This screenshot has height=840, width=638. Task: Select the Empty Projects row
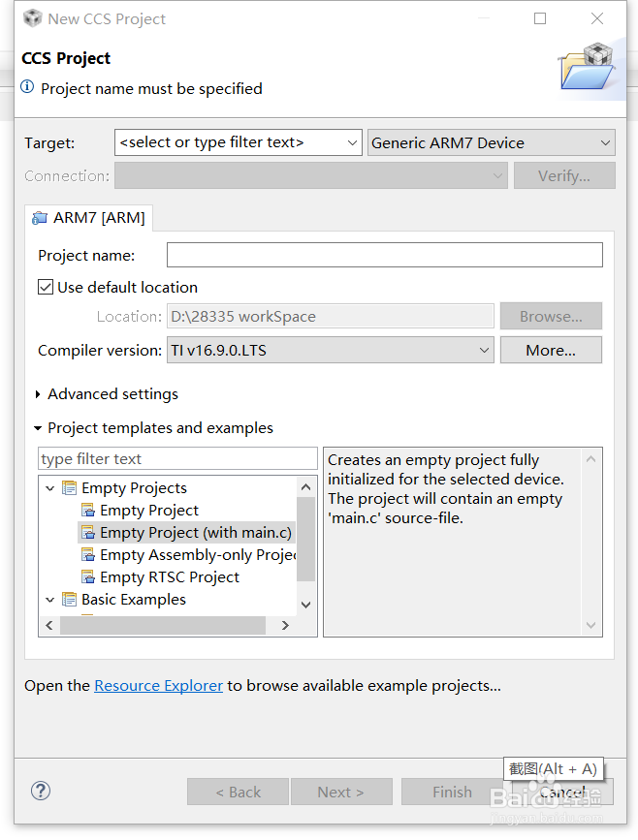point(124,487)
